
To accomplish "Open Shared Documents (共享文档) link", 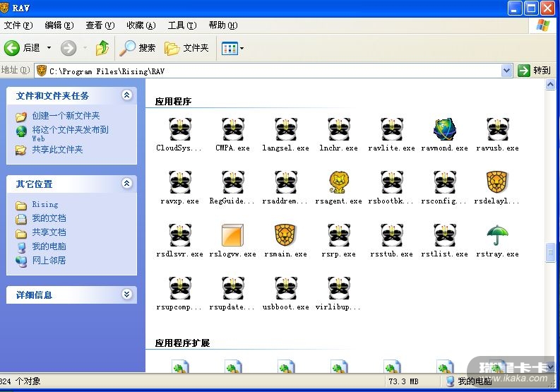I will (x=49, y=232).
